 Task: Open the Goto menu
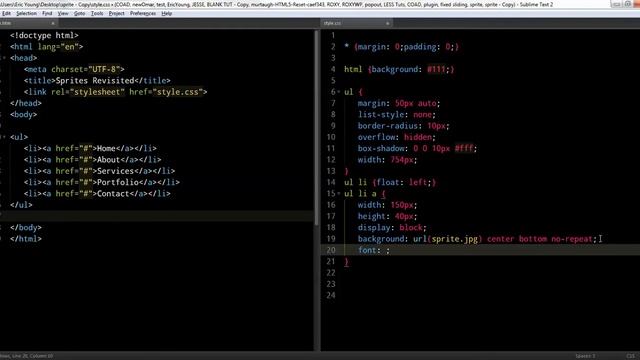(79, 13)
